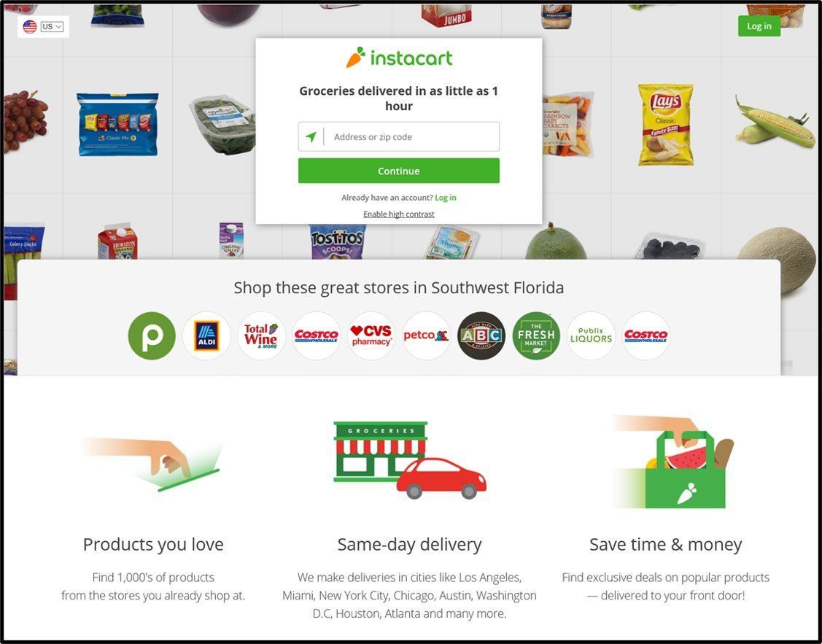Select the ALDI store icon

point(206,336)
